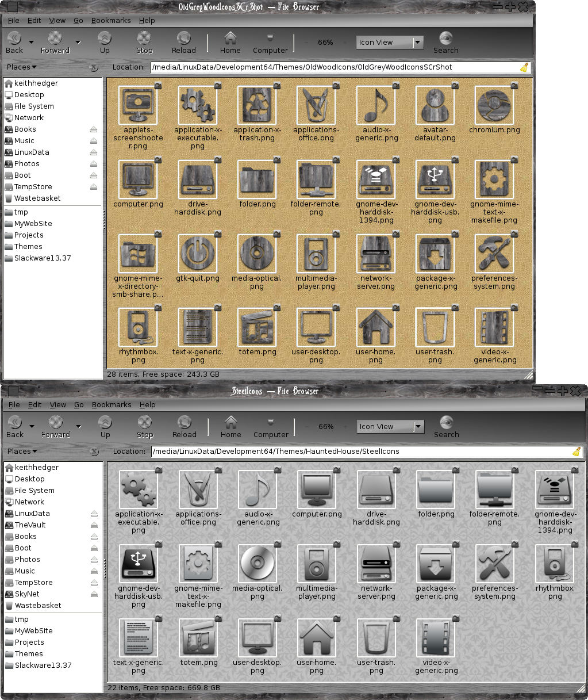Open Go menu in bottom window
Screen dimensions: 588x700
coord(79,404)
